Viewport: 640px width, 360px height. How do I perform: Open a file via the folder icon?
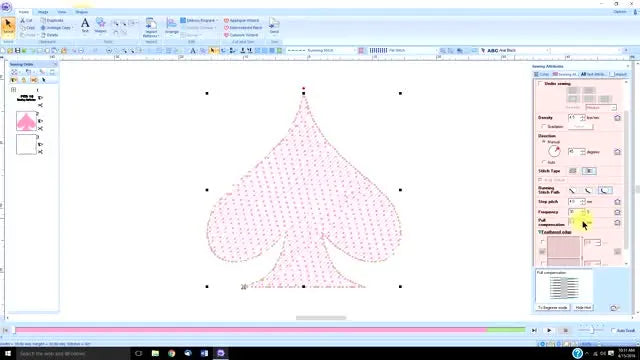coord(10,51)
